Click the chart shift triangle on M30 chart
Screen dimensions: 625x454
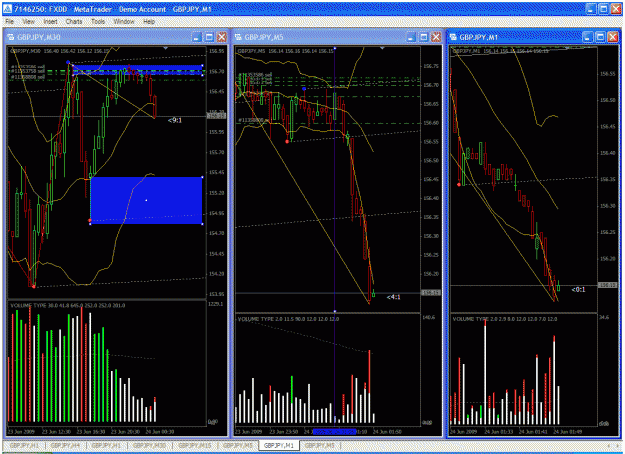[x=166, y=48]
